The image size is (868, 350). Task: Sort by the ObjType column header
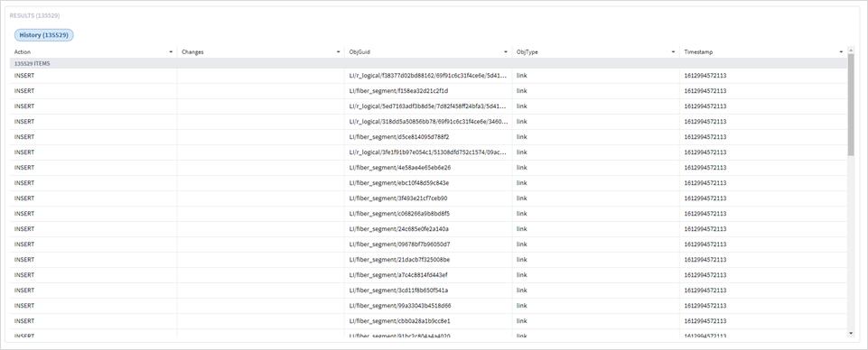[x=527, y=52]
